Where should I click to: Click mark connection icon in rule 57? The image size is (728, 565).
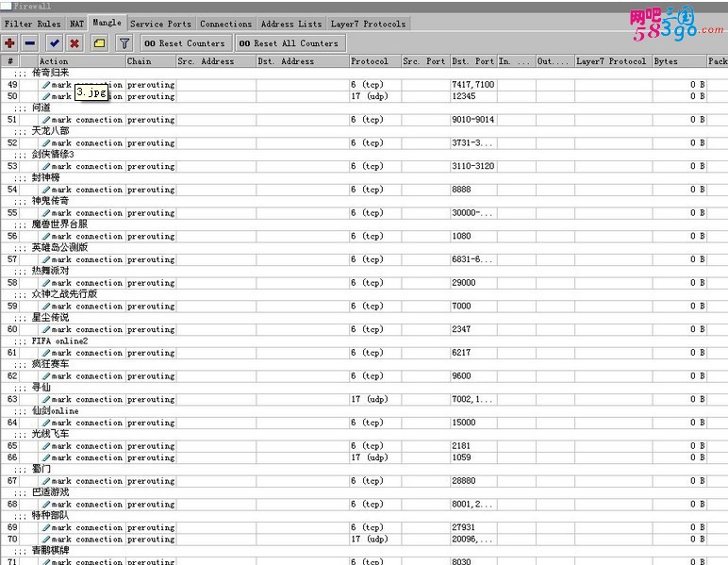[45, 259]
